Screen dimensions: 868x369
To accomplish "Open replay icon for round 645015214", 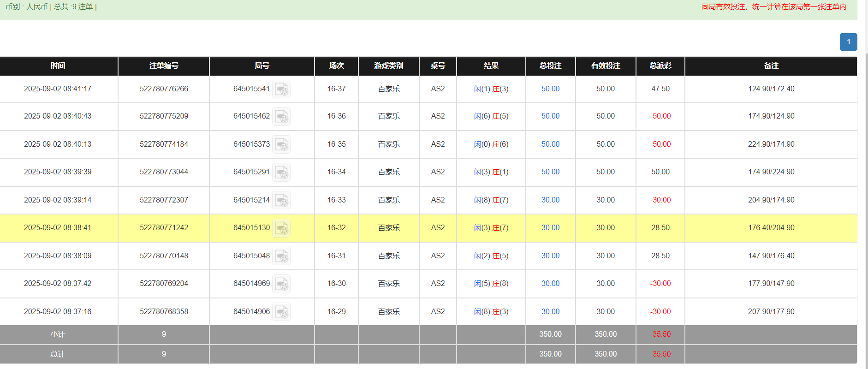I will pyautogui.click(x=281, y=200).
